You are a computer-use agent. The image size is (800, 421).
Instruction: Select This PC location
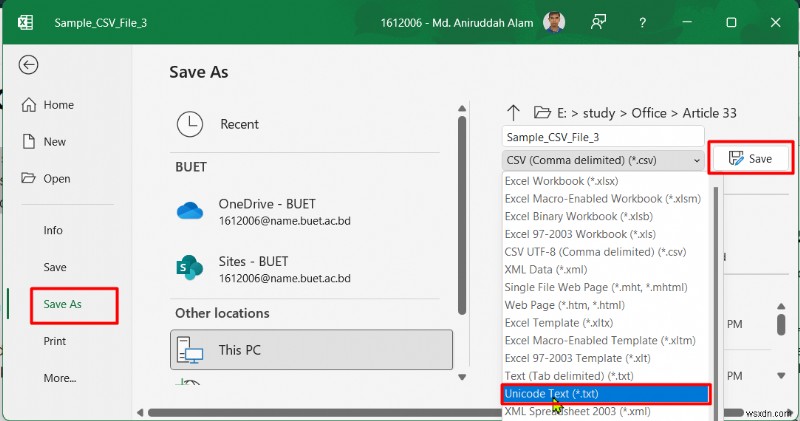point(311,350)
